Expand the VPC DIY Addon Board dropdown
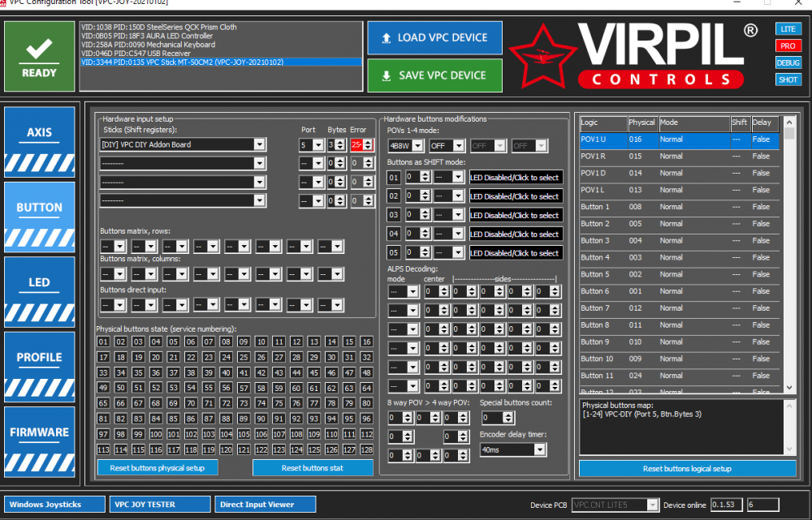 pyautogui.click(x=259, y=144)
